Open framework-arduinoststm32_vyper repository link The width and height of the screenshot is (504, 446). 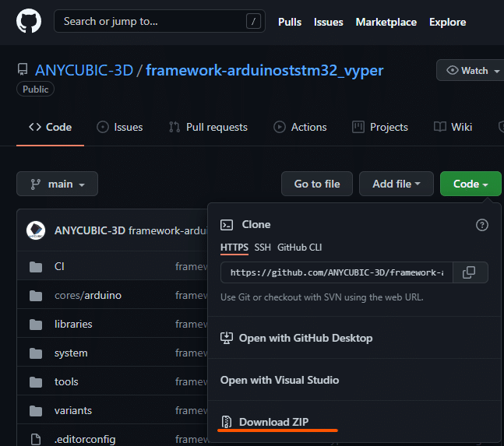[264, 70]
